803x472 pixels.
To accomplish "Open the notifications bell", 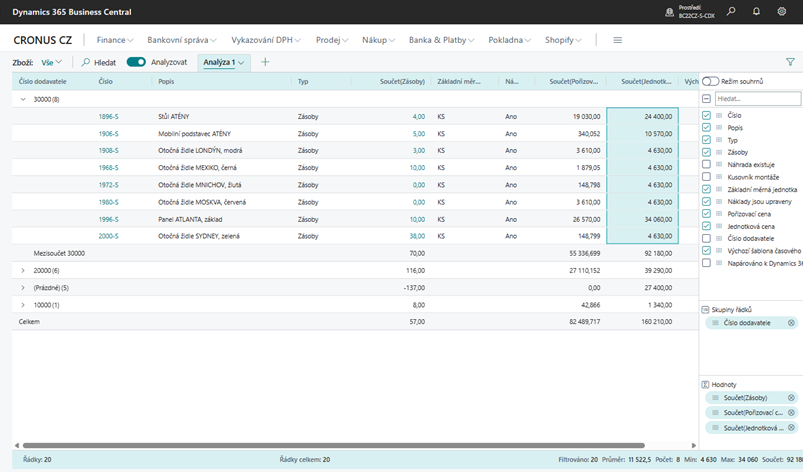I will coord(756,12).
